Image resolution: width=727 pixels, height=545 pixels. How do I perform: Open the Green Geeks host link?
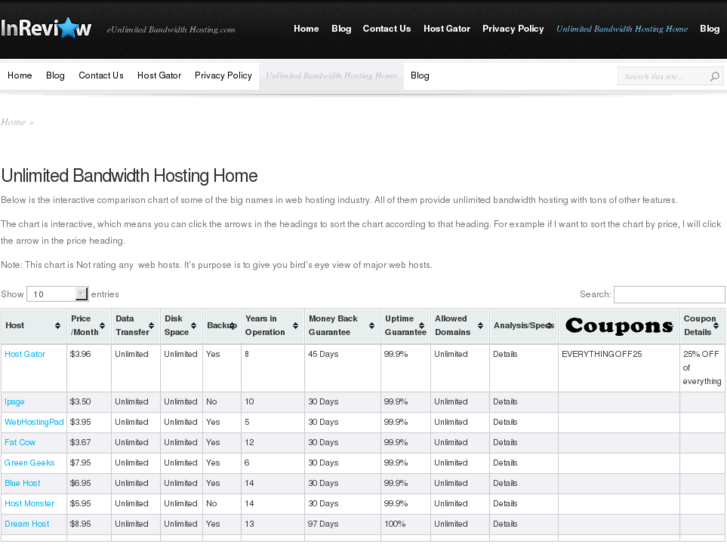click(29, 463)
